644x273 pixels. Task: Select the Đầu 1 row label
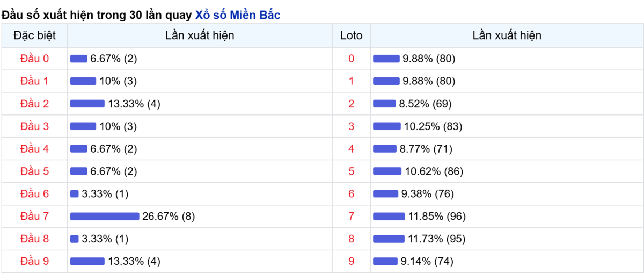[x=34, y=81]
